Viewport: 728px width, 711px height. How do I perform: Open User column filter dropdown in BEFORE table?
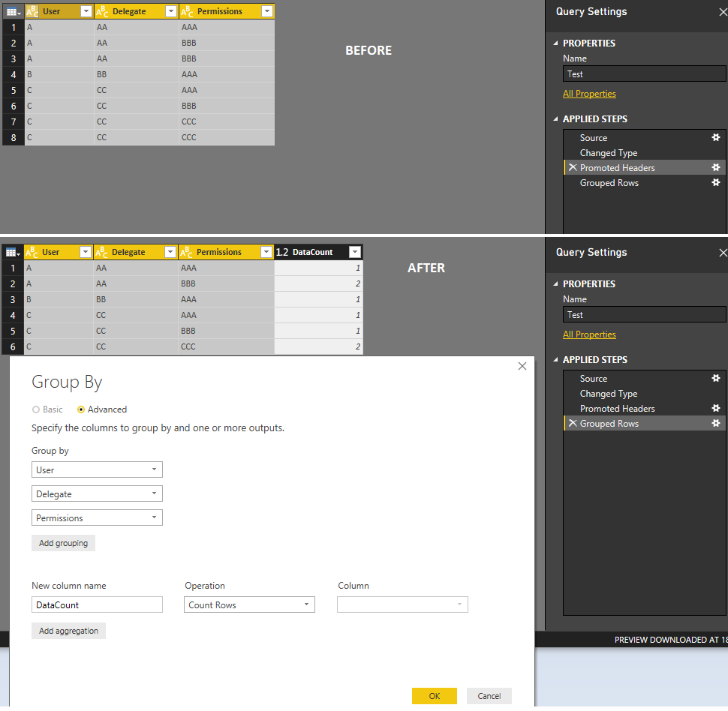pos(86,11)
